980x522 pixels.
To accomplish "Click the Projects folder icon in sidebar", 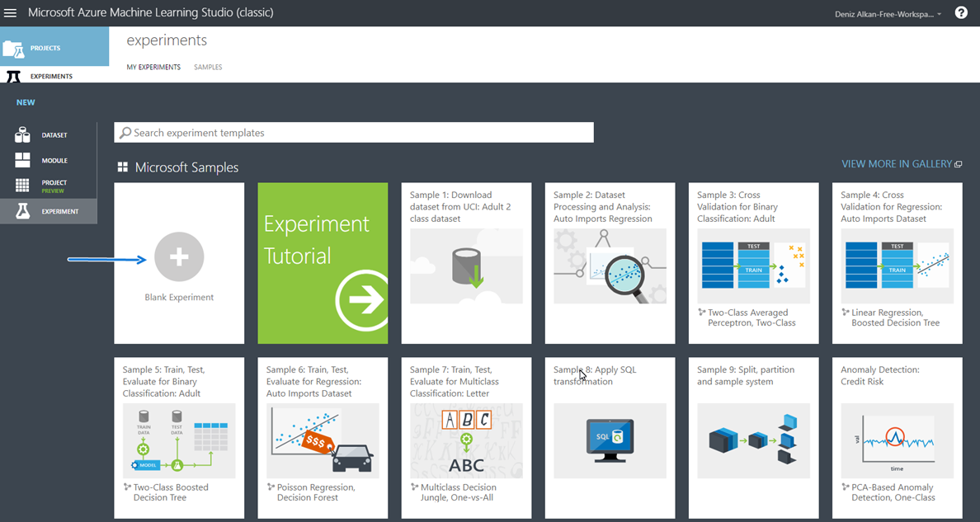I will click(13, 48).
